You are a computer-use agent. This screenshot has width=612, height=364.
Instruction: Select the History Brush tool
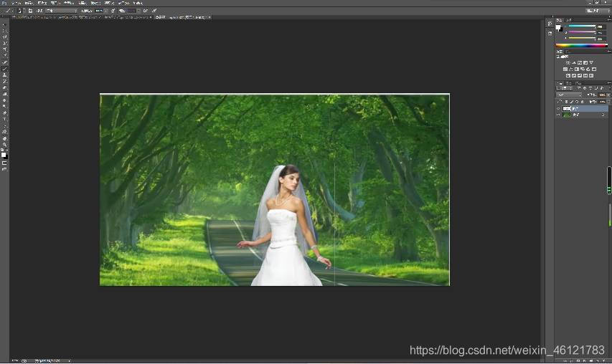(5, 82)
